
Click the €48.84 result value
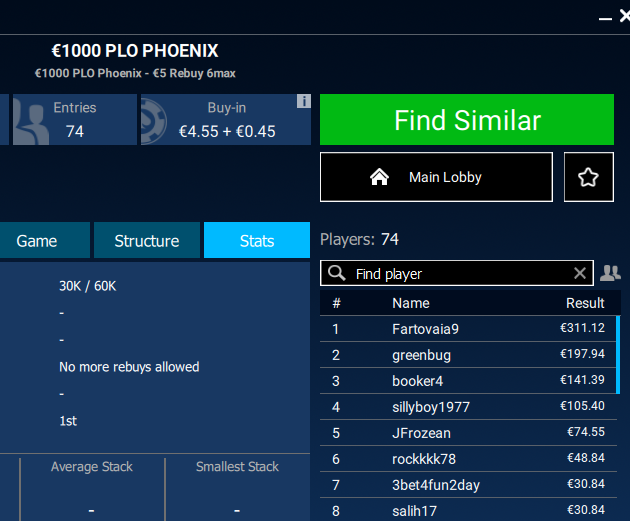586,458
